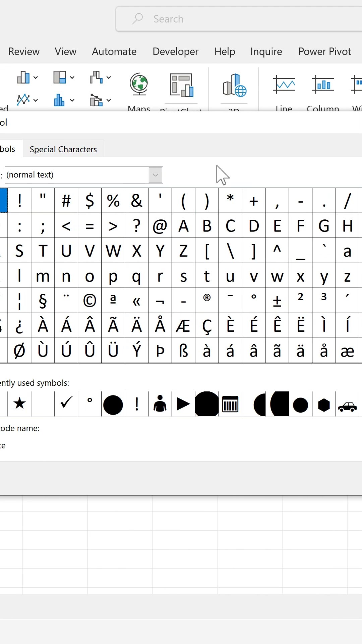Click the search magnifier icon

pyautogui.click(x=137, y=18)
